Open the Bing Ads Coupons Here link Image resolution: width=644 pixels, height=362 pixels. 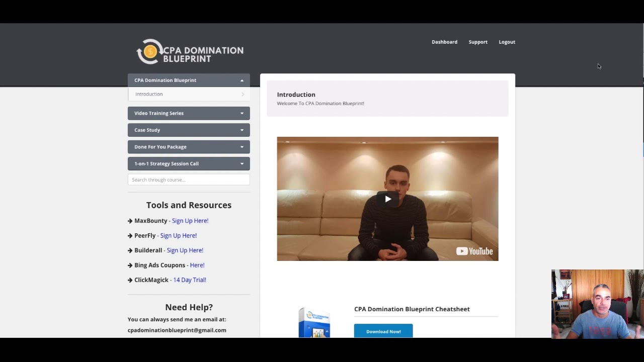coord(197,265)
